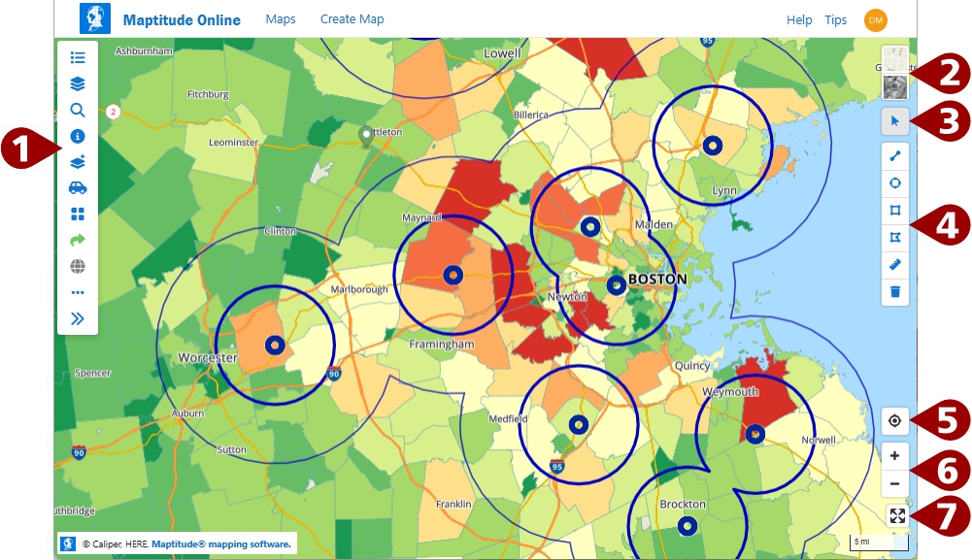972x560 pixels.
Task: Click the Create Map tab
Action: [x=351, y=18]
